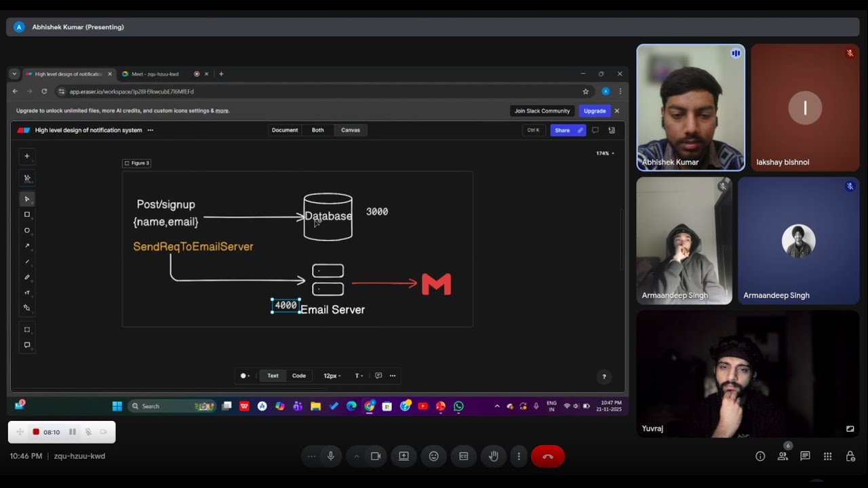Screen dimensions: 868x488
Task: Toggle the Meet microphone button
Action: [330, 456]
